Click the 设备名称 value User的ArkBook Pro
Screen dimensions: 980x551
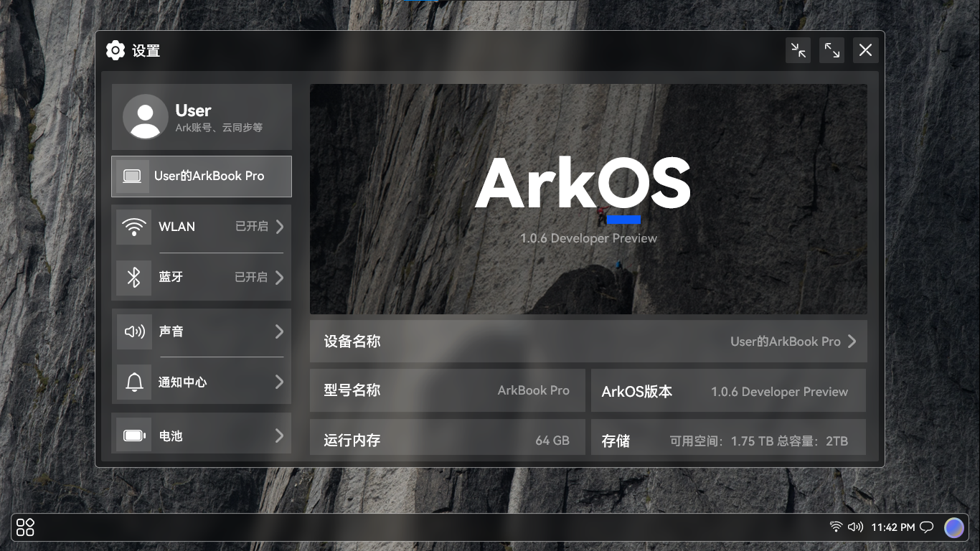pos(786,342)
